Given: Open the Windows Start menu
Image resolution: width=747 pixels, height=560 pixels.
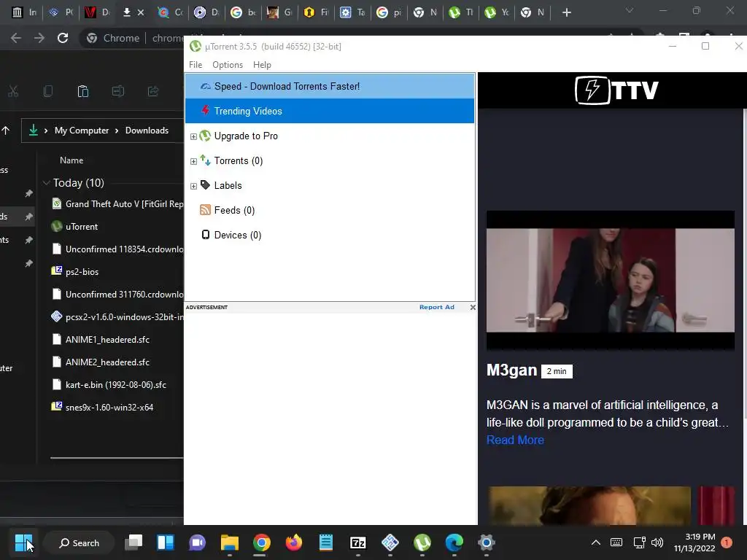Looking at the screenshot, I should pyautogui.click(x=23, y=542).
